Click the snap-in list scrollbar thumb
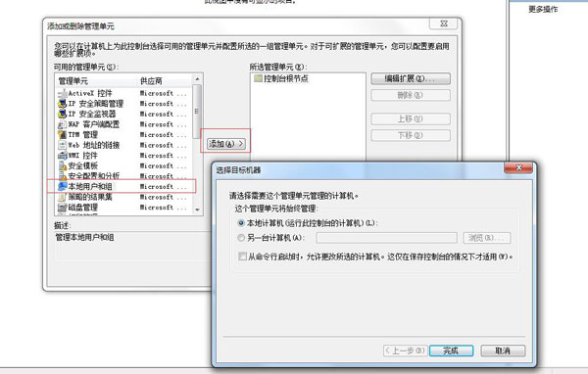 [197, 111]
